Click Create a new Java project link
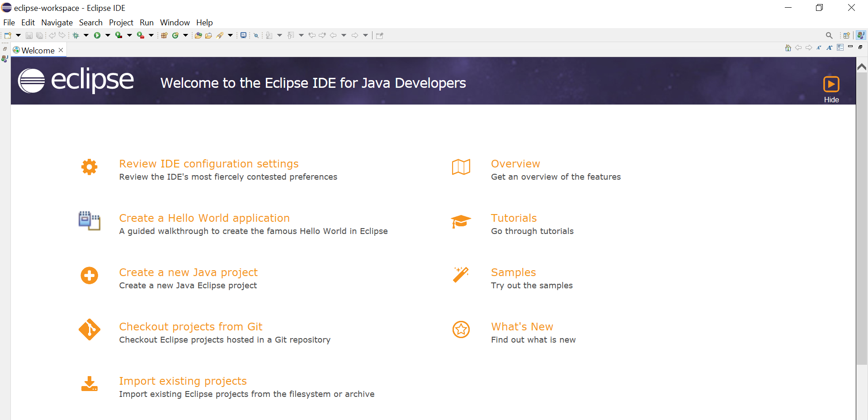The height and width of the screenshot is (420, 868). coord(189,272)
